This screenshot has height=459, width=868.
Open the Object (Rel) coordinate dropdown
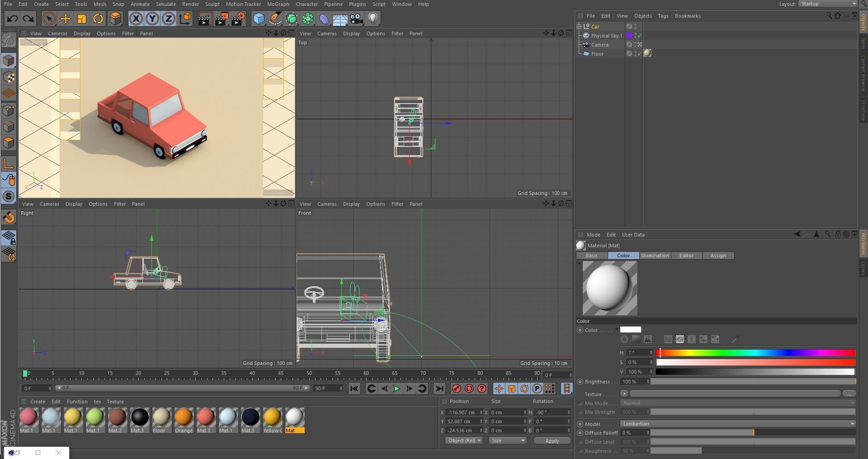tap(464, 441)
